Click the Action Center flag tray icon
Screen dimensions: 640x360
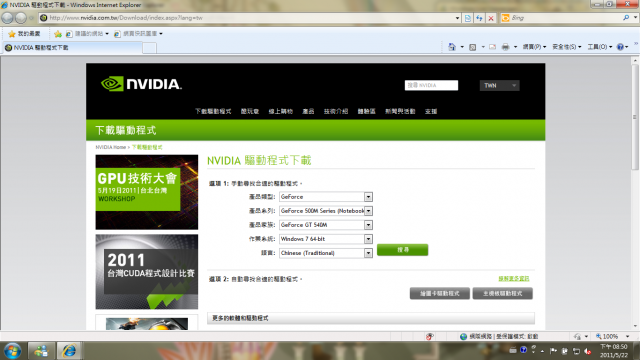pos(553,351)
